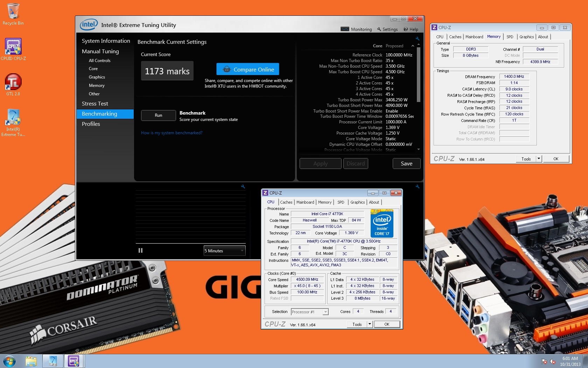588x368 pixels.
Task: Switch to Graphics tab in CPU-Z Memory window
Action: tap(526, 37)
